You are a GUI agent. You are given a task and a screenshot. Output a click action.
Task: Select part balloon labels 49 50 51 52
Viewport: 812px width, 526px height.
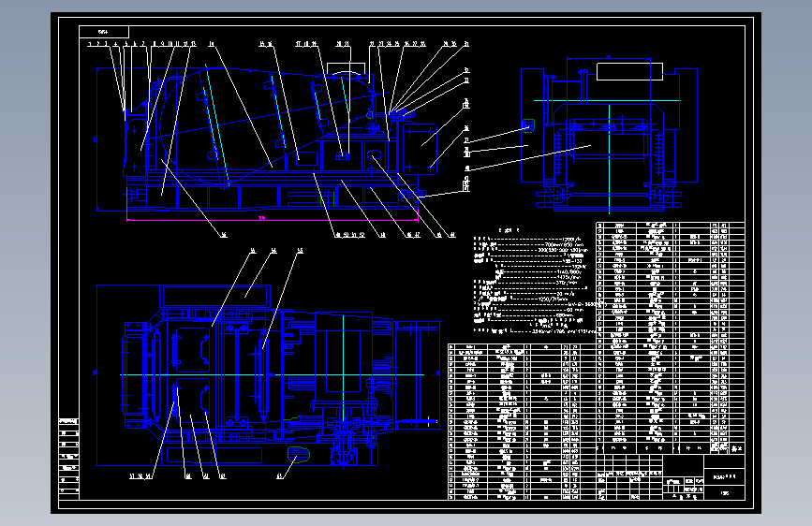[350, 235]
